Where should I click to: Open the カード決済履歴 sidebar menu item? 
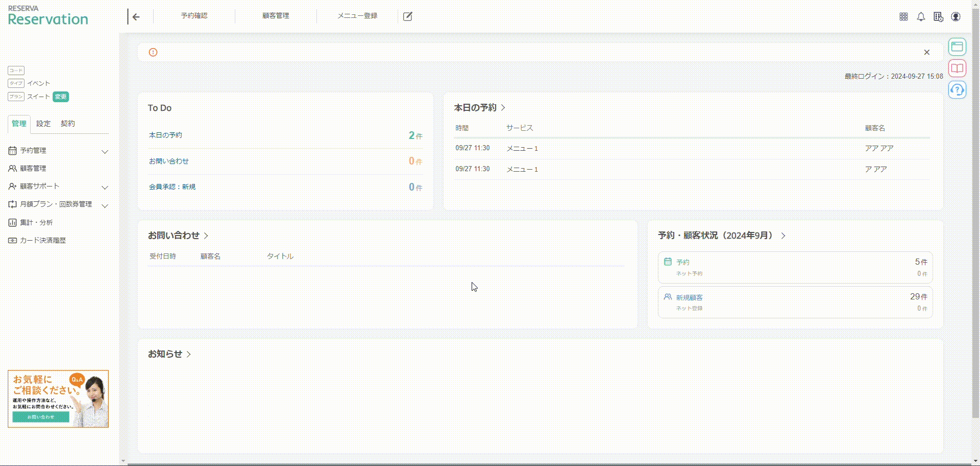tap(43, 241)
